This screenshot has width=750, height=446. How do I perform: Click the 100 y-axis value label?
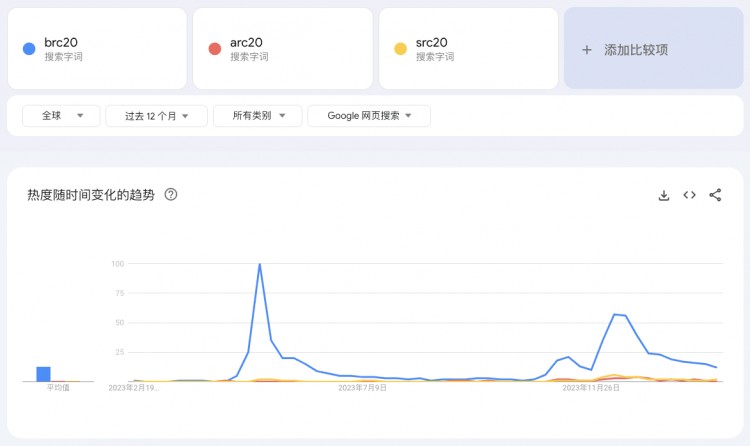118,264
